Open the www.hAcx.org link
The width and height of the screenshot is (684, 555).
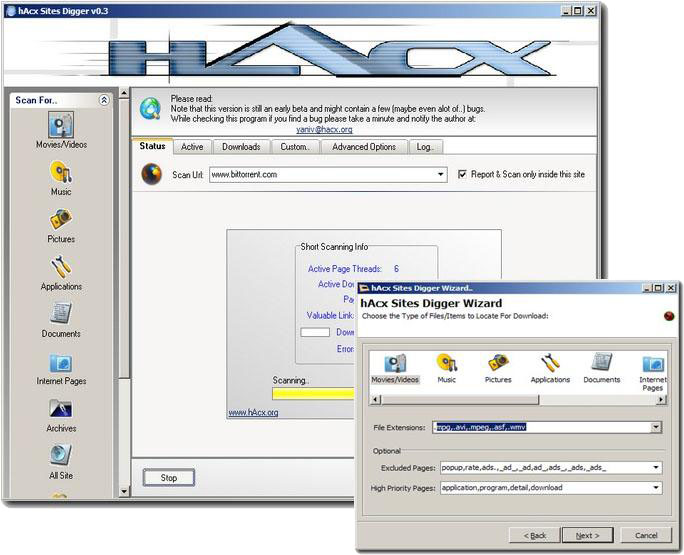pos(253,412)
